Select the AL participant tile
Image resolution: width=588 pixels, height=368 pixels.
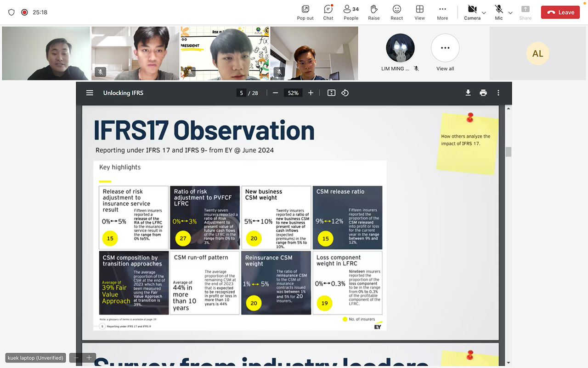[537, 53]
